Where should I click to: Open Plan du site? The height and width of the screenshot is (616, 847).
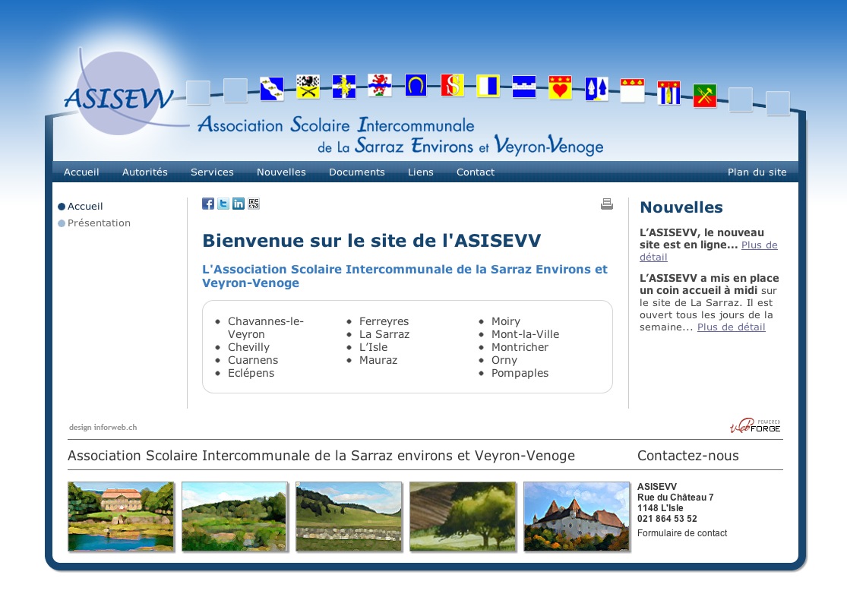757,172
